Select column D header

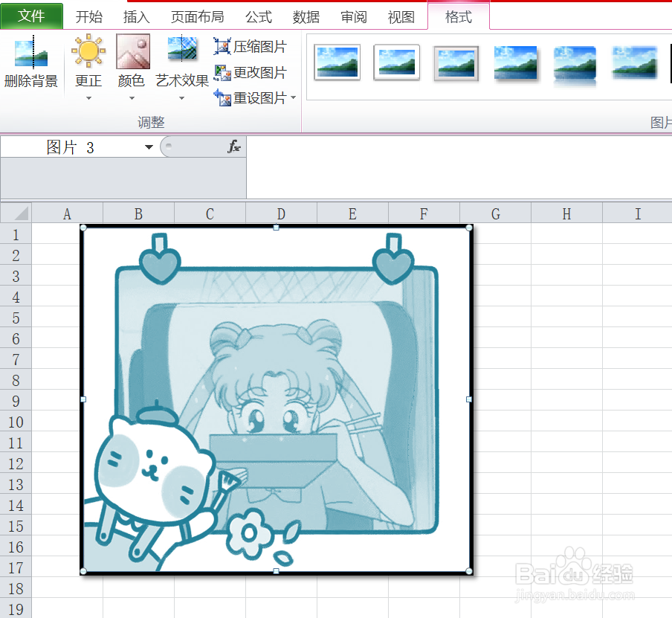point(281,213)
